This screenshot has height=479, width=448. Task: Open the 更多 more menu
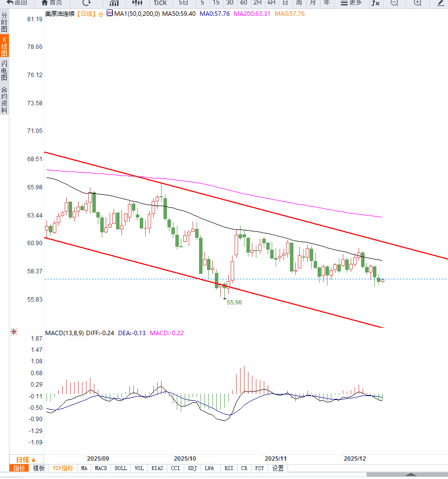351,3
